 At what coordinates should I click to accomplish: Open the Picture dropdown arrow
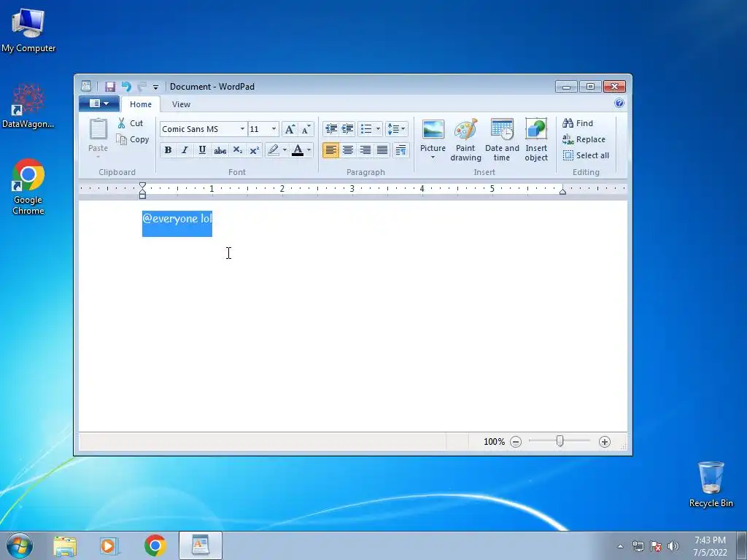[433, 157]
